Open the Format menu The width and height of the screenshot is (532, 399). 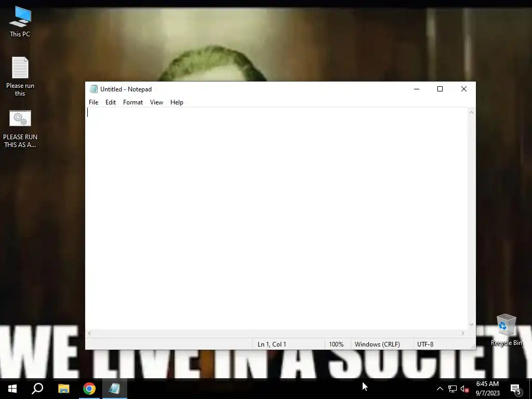tap(132, 102)
